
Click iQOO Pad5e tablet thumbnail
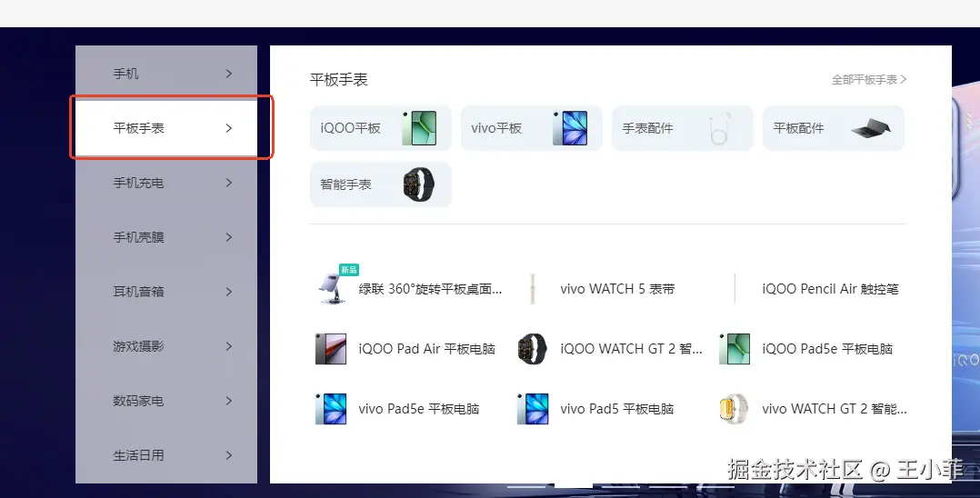click(x=735, y=349)
